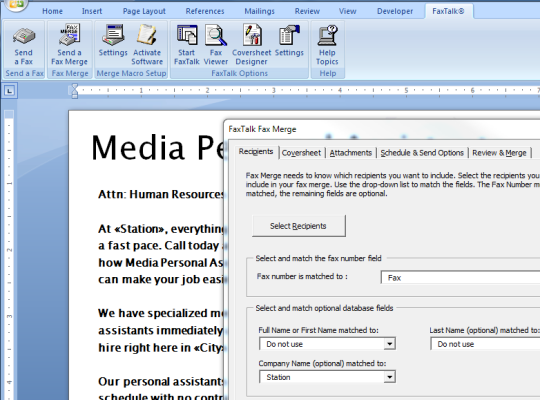Click the «Station» merge field in document
This screenshot has width=540, height=400.
tap(138, 229)
